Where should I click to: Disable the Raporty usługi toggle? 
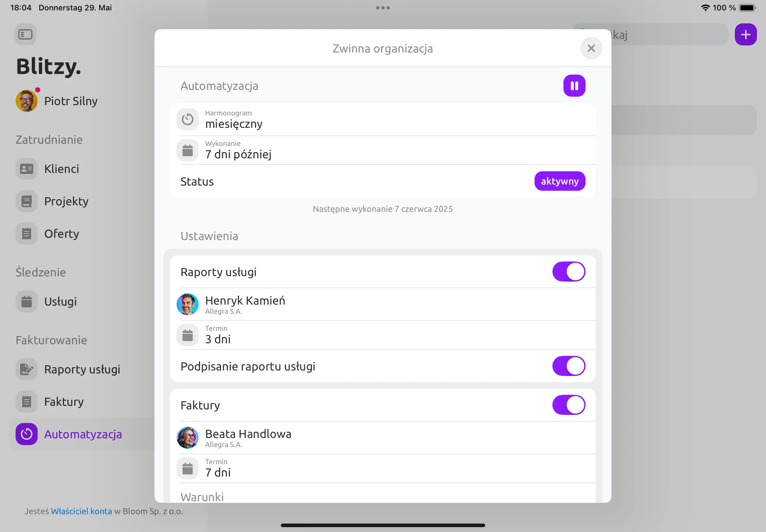pos(569,272)
